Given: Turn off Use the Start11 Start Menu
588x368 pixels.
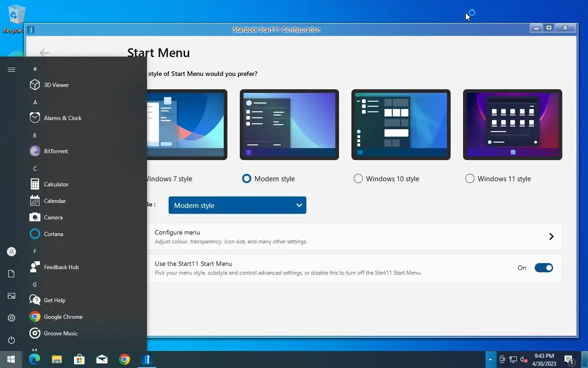Looking at the screenshot, I should pos(544,268).
